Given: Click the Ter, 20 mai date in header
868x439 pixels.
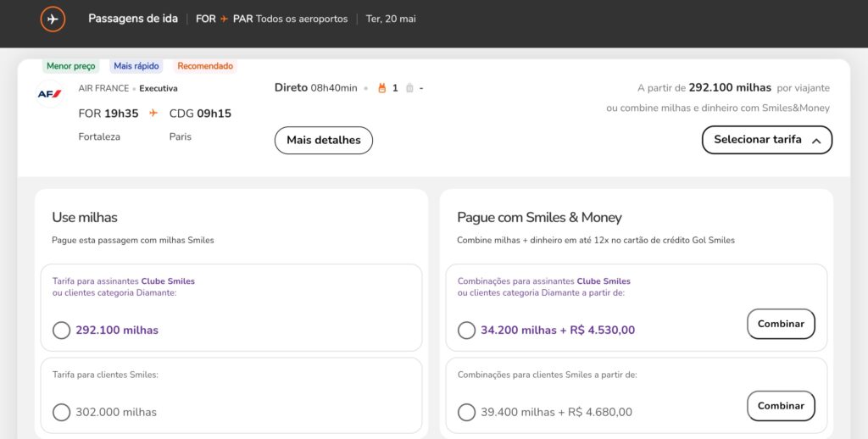Looking at the screenshot, I should click(391, 19).
